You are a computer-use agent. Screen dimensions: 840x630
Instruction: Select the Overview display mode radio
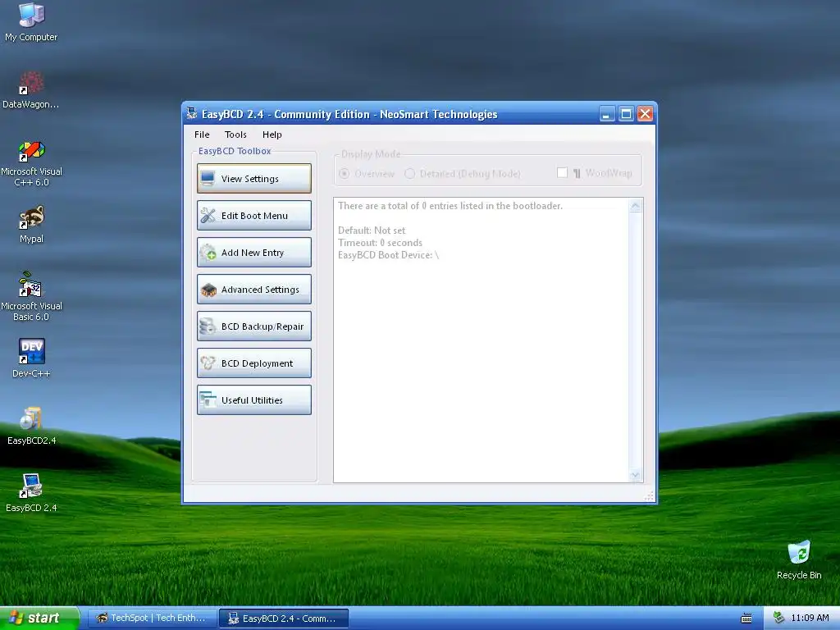(x=345, y=174)
